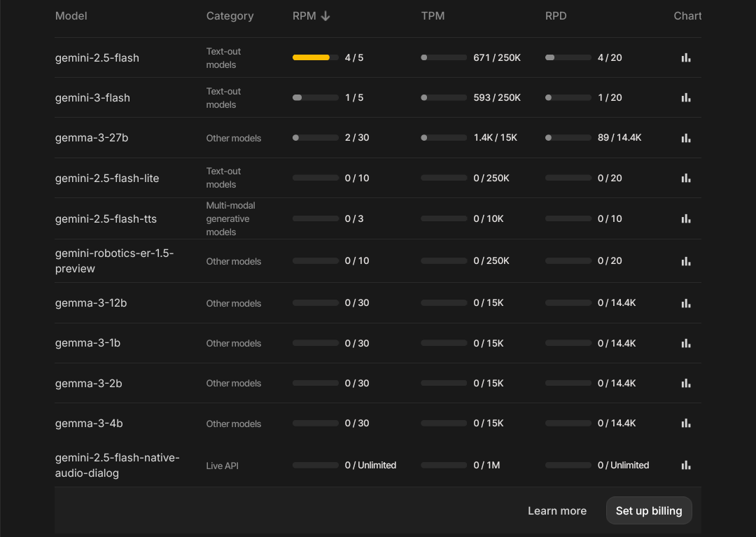Click RPD usage bar for gemini-2.5-flash

(x=568, y=57)
